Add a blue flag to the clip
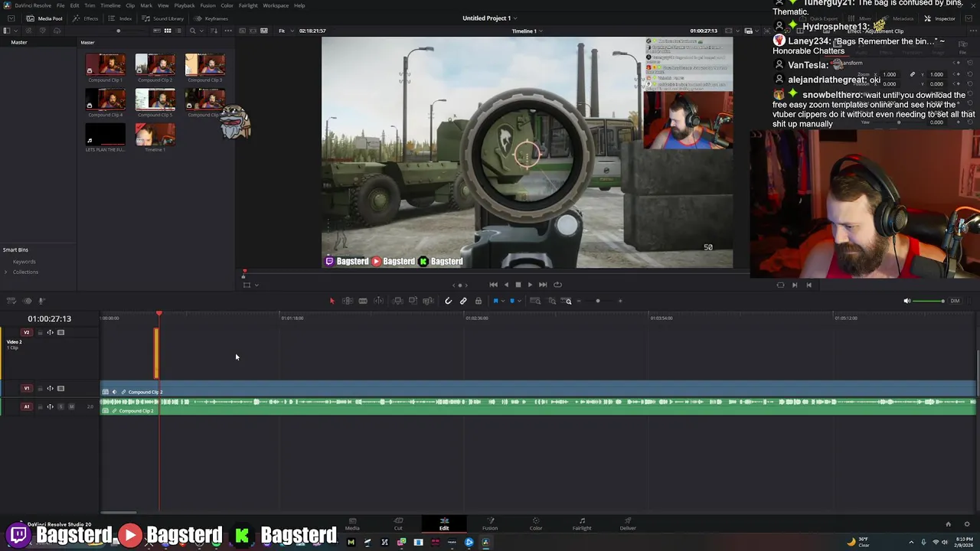Screen dimensions: 980x551 [x=495, y=301]
